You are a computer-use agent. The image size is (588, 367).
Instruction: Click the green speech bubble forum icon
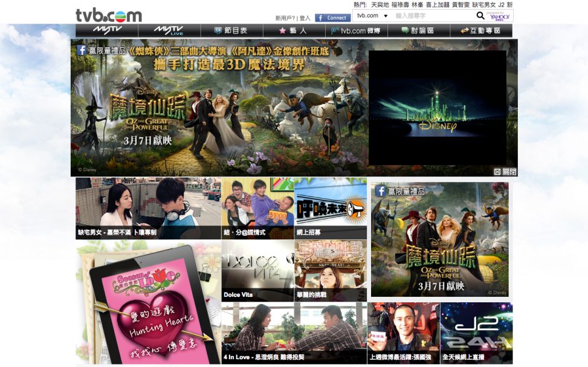(x=405, y=30)
